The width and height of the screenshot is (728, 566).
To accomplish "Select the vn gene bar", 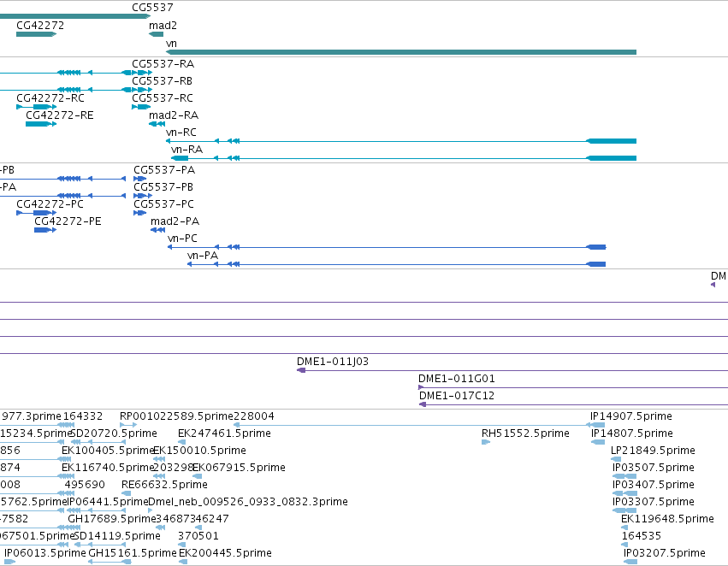I will [x=401, y=52].
